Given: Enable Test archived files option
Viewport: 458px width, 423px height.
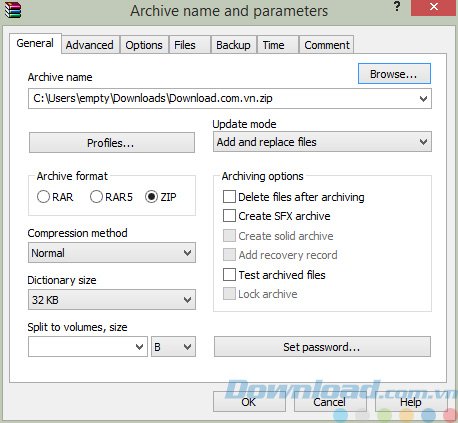Looking at the screenshot, I should click(x=229, y=275).
